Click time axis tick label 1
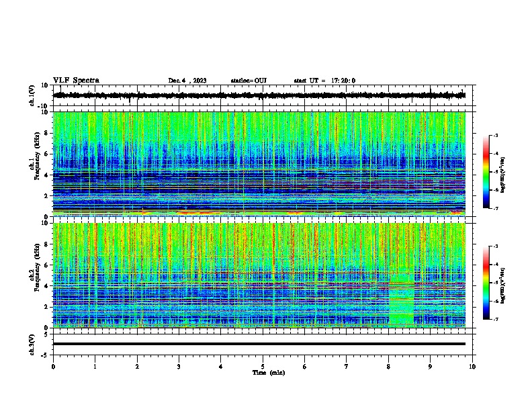The height and width of the screenshot is (411, 532). 95,367
